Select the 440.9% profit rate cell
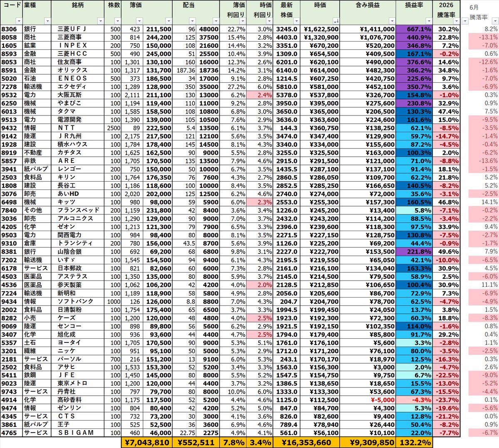The height and width of the screenshot is (448, 499). (414, 37)
